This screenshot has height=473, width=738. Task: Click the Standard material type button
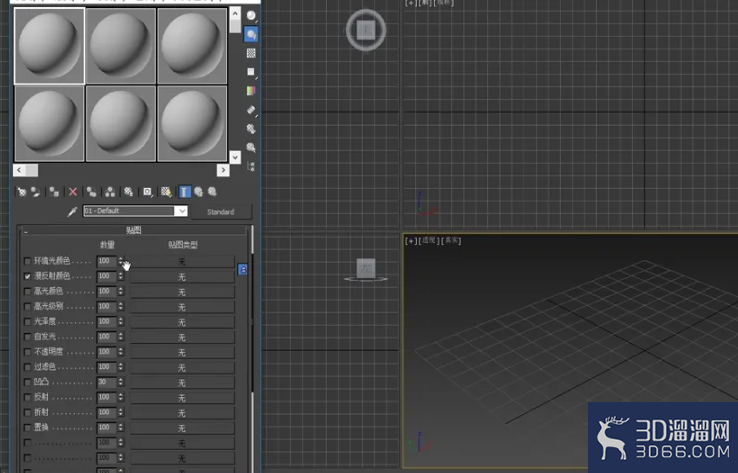click(221, 212)
